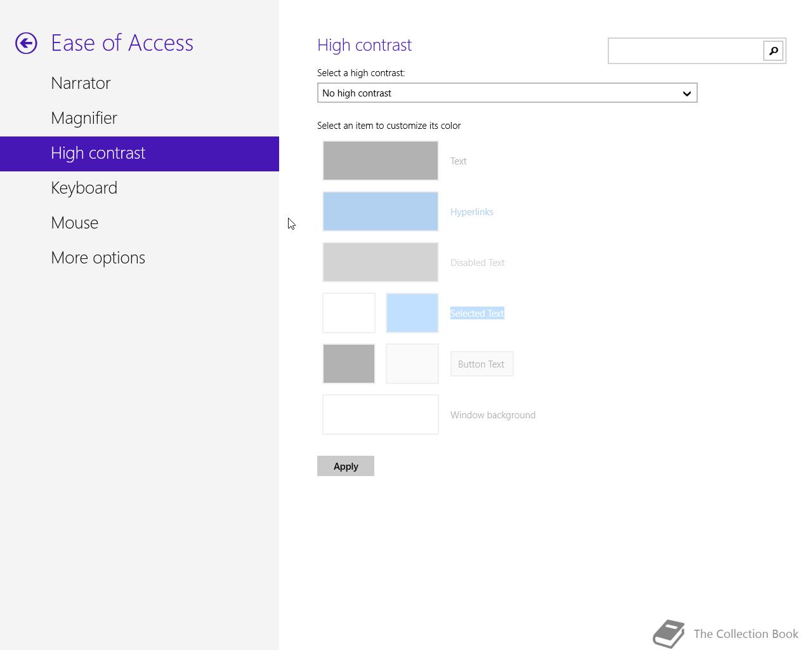Click the back arrow next to Ease of Access

(x=27, y=43)
